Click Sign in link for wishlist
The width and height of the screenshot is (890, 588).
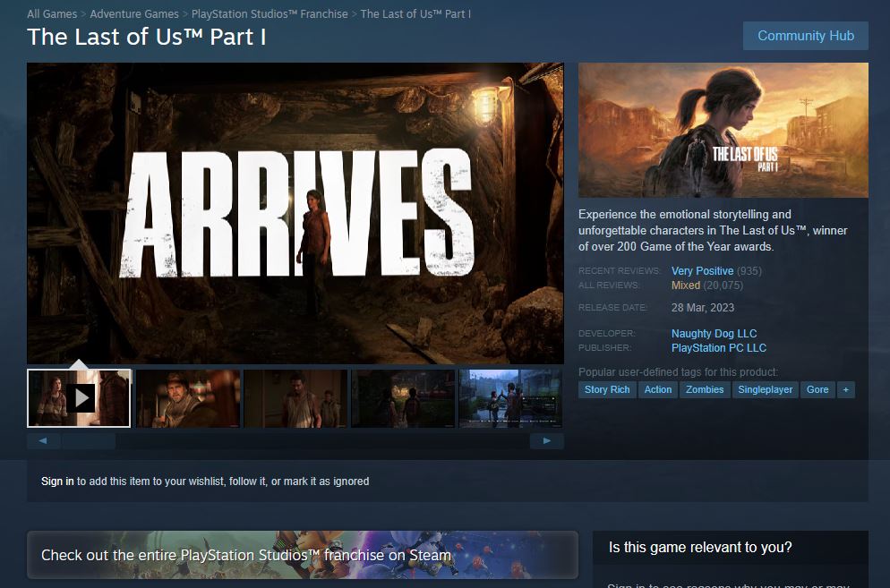(x=57, y=481)
